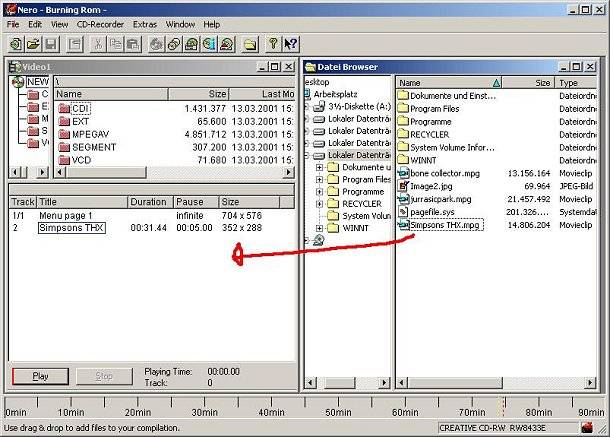Image resolution: width=610 pixels, height=437 pixels.
Task: Select jurrasicpark.mpg in the file list
Action: [440, 199]
